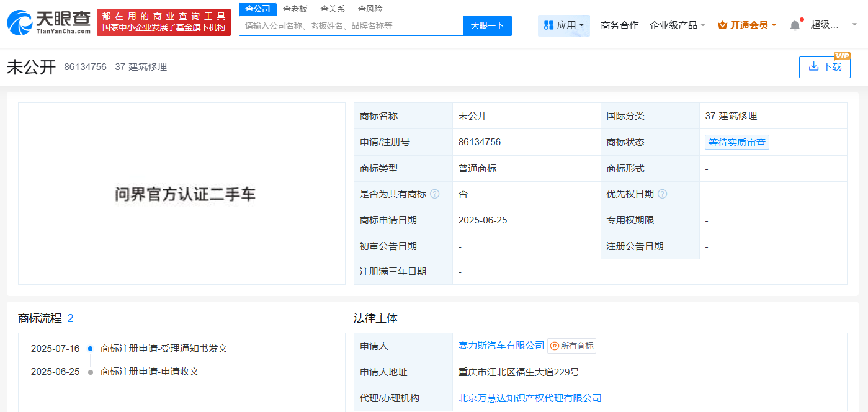Switch to the 查老板 search tab
The width and height of the screenshot is (868, 412).
(x=295, y=9)
